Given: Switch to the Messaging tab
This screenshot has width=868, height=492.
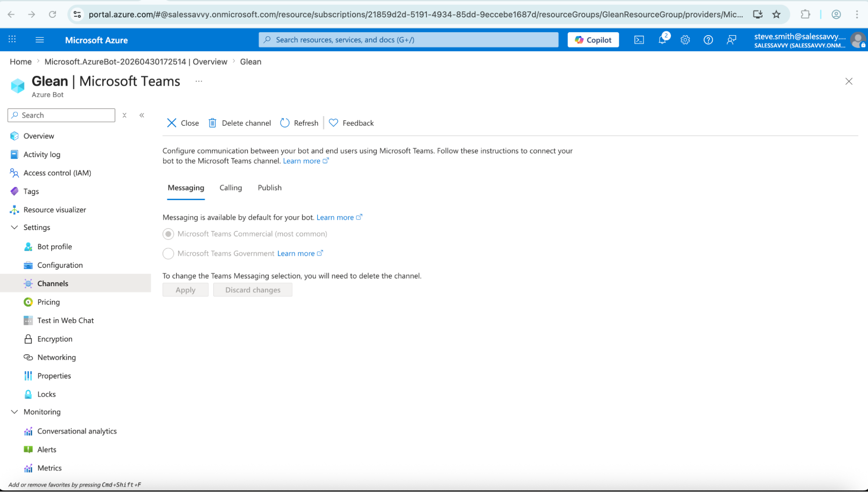Looking at the screenshot, I should point(186,188).
